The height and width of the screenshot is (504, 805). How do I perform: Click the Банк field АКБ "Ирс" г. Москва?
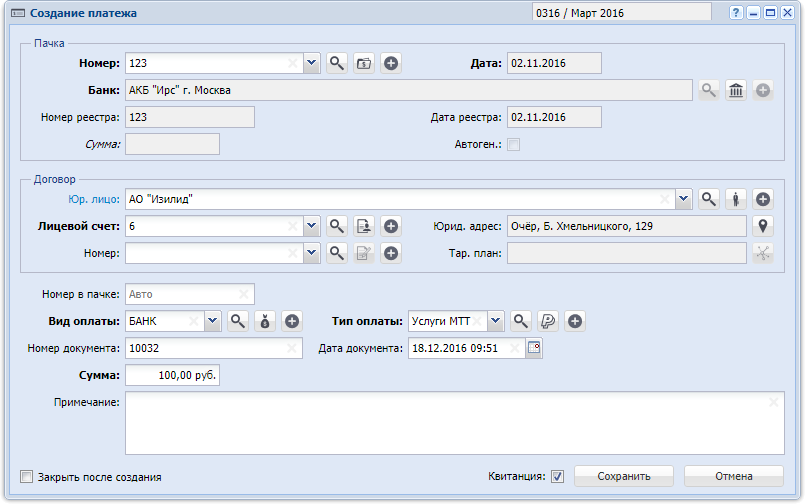409,90
